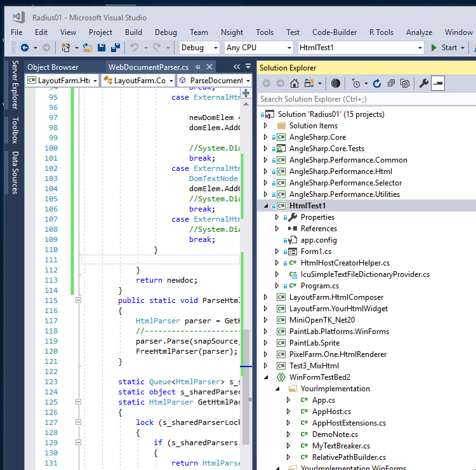Open the document window options dropdown

[248, 66]
